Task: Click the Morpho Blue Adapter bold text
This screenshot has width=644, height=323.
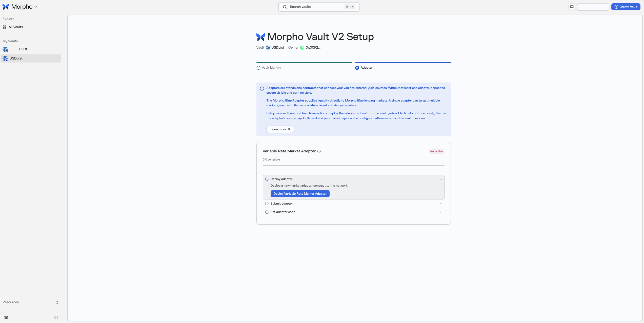Action: tap(288, 100)
